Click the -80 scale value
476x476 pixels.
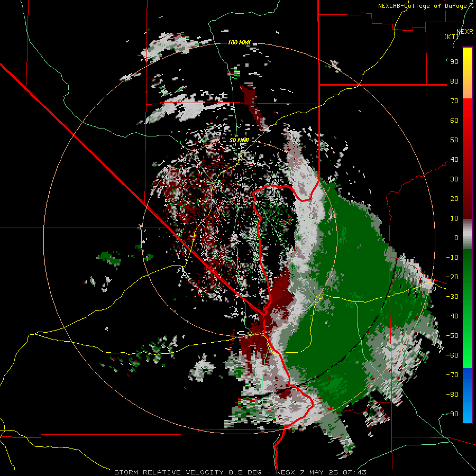[452, 395]
